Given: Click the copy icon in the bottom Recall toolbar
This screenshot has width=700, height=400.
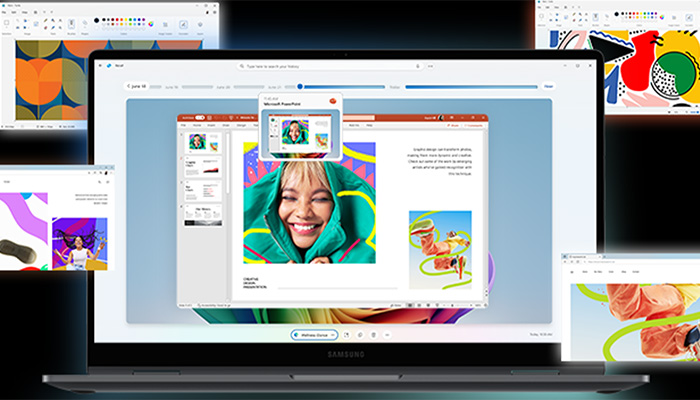Looking at the screenshot, I should pyautogui.click(x=360, y=335).
